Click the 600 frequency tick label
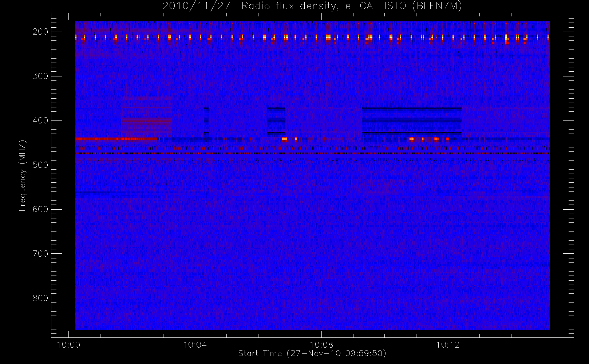The width and height of the screenshot is (589, 364). coord(40,209)
